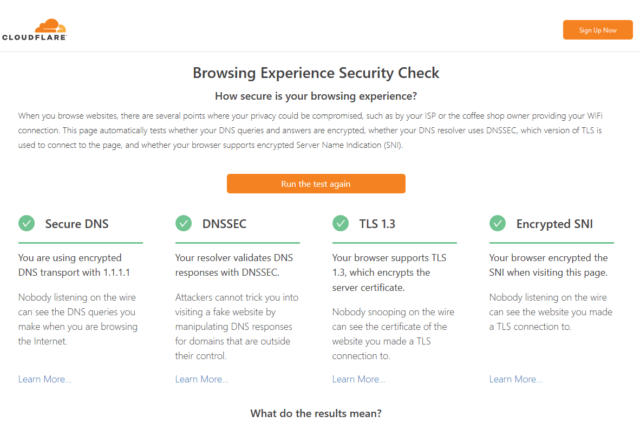Click the Browsing Experience Security Check title
The image size is (640, 429).
click(x=315, y=73)
